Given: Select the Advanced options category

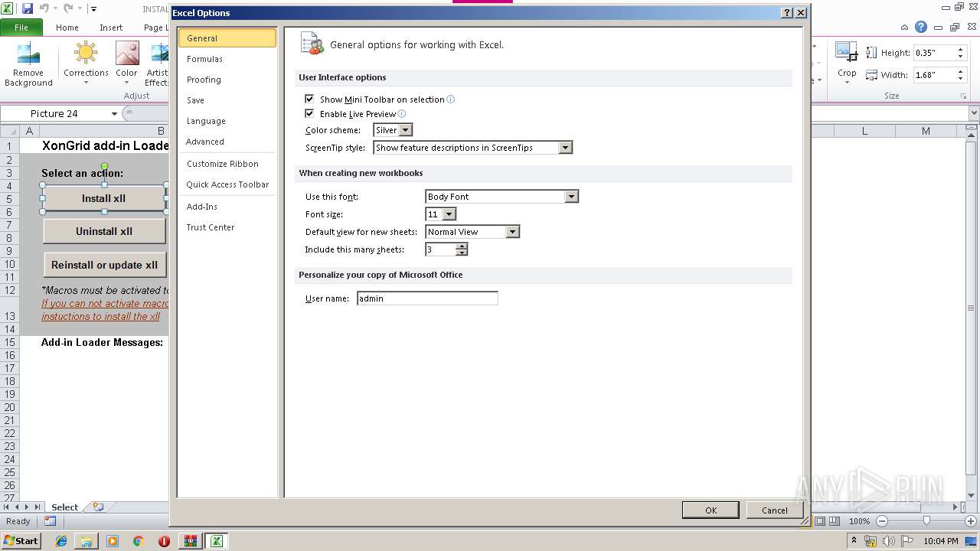Looking at the screenshot, I should click(x=227, y=142).
